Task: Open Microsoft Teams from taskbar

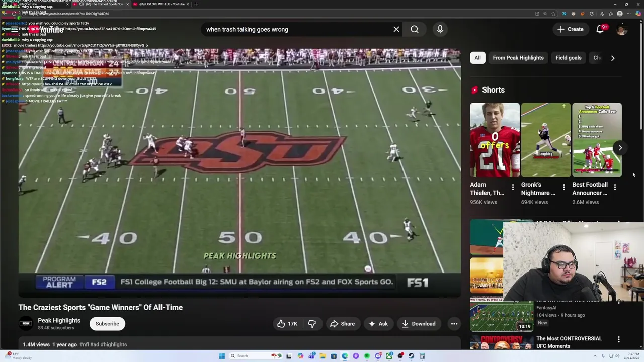Action: pyautogui.click(x=312, y=356)
